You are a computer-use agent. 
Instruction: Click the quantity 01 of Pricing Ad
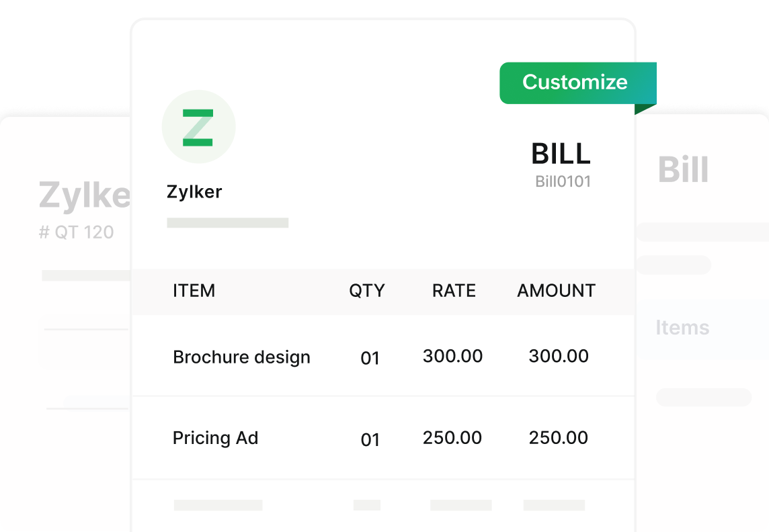370,440
